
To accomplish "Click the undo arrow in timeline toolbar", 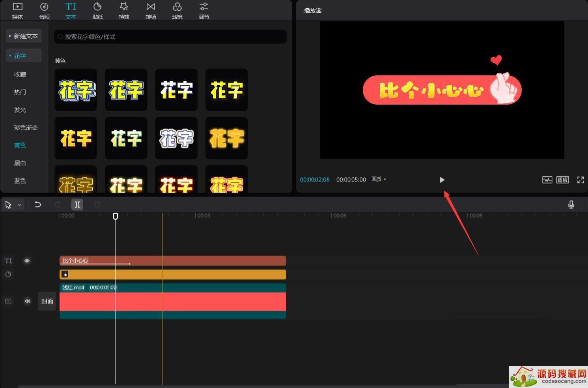I will [x=38, y=204].
